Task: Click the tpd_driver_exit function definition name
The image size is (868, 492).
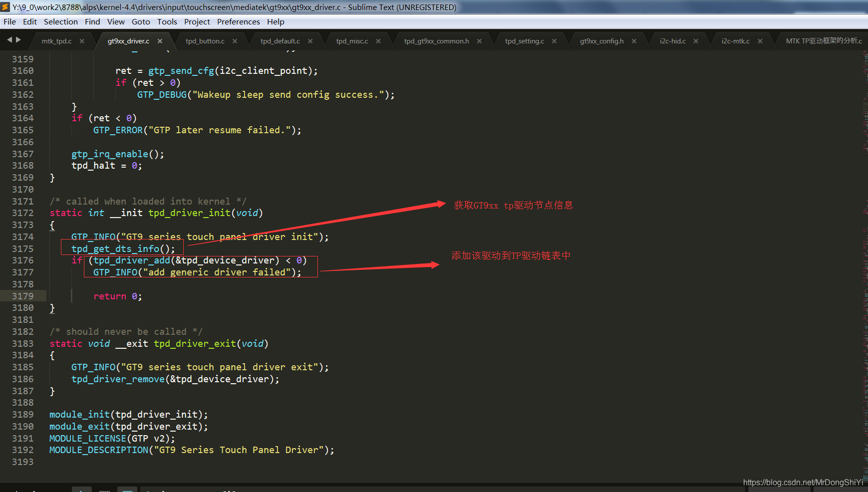Action: click(x=195, y=343)
